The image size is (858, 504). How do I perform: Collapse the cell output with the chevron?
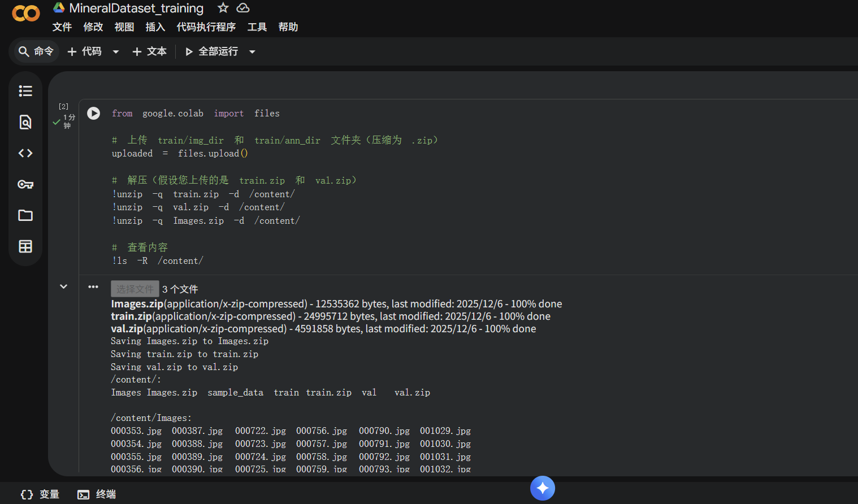64,286
